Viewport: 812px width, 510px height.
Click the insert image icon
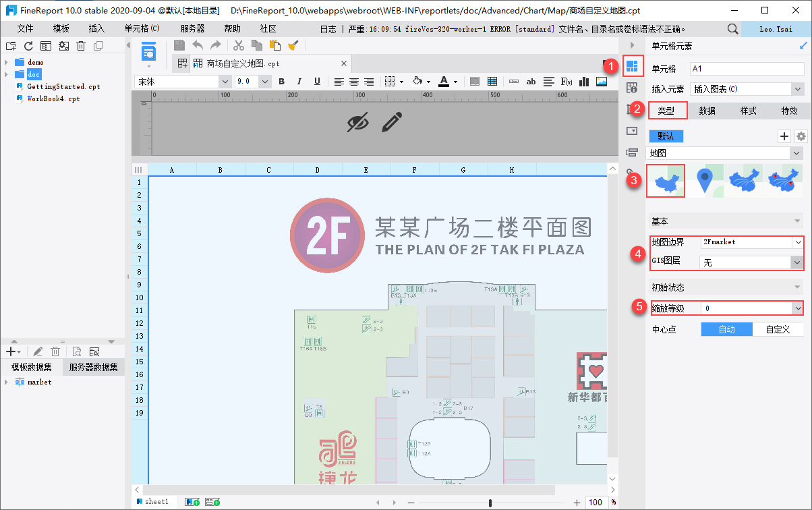coord(602,82)
